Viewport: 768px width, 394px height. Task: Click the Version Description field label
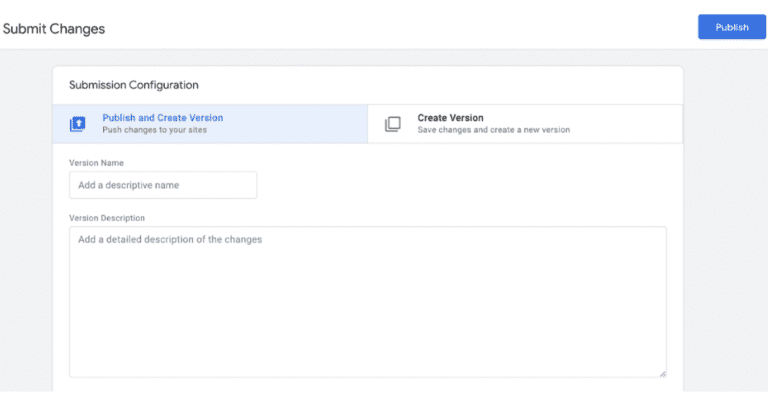[x=107, y=218]
